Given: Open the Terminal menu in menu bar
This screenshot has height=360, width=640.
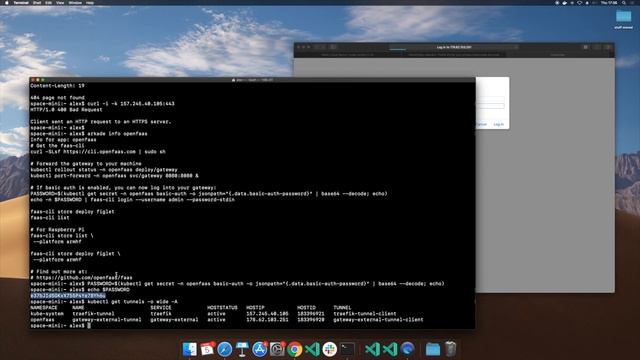Looking at the screenshot, I should coord(21,2).
